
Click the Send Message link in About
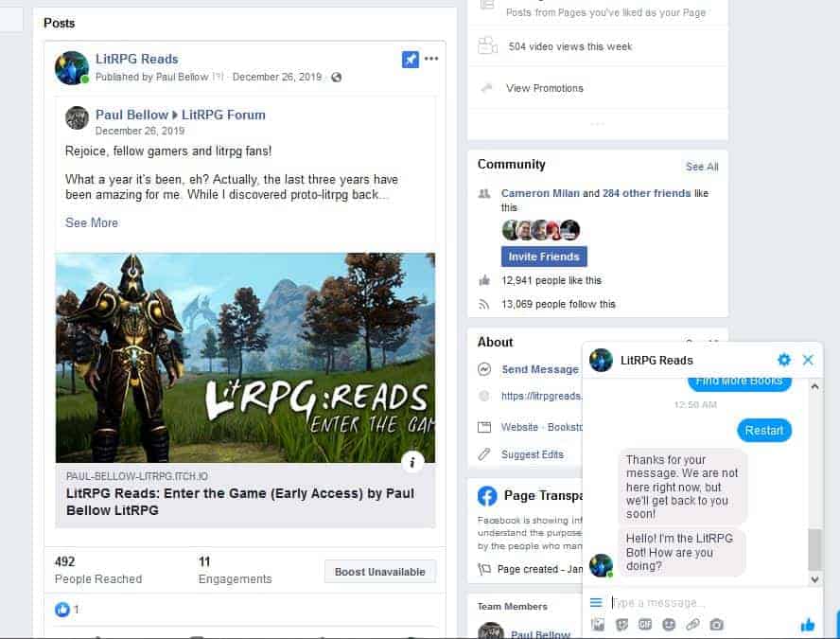(x=540, y=369)
